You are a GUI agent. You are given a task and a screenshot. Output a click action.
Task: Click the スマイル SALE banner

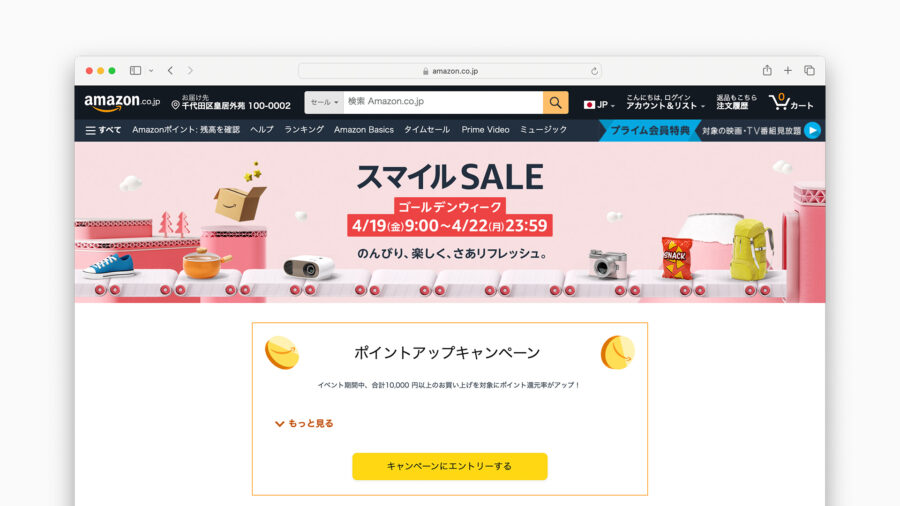point(450,223)
